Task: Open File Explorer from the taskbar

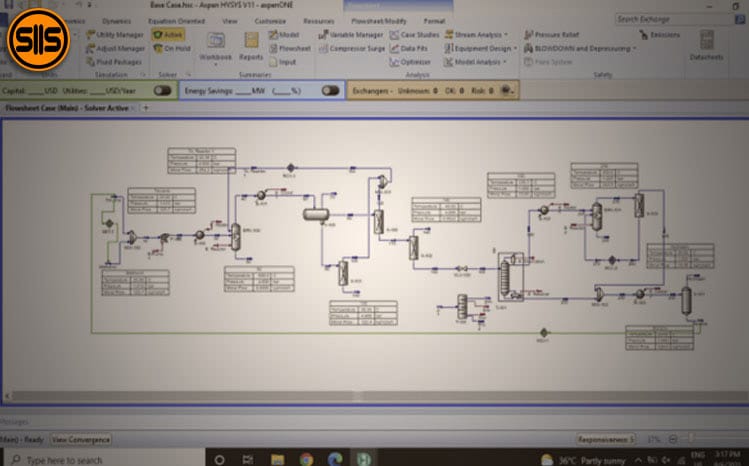Action: coord(277,460)
